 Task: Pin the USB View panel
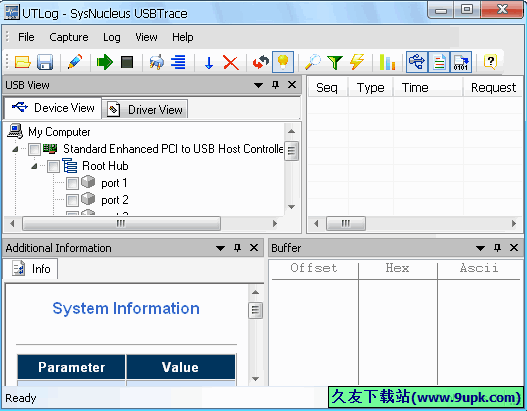coord(276,85)
